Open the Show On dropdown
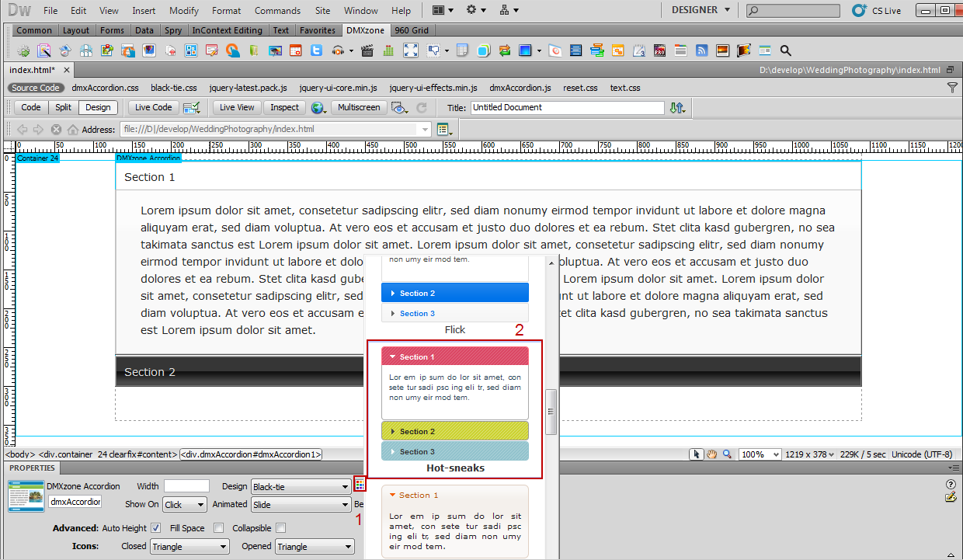This screenshot has height=560, width=963. click(x=185, y=504)
